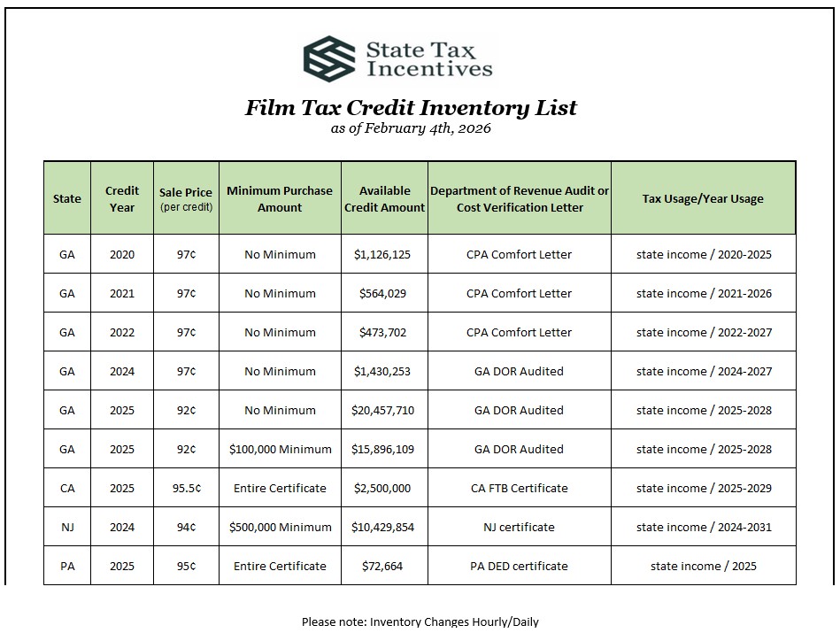Click the State Tax Incentives logo icon
The width and height of the screenshot is (840, 633).
click(x=329, y=58)
